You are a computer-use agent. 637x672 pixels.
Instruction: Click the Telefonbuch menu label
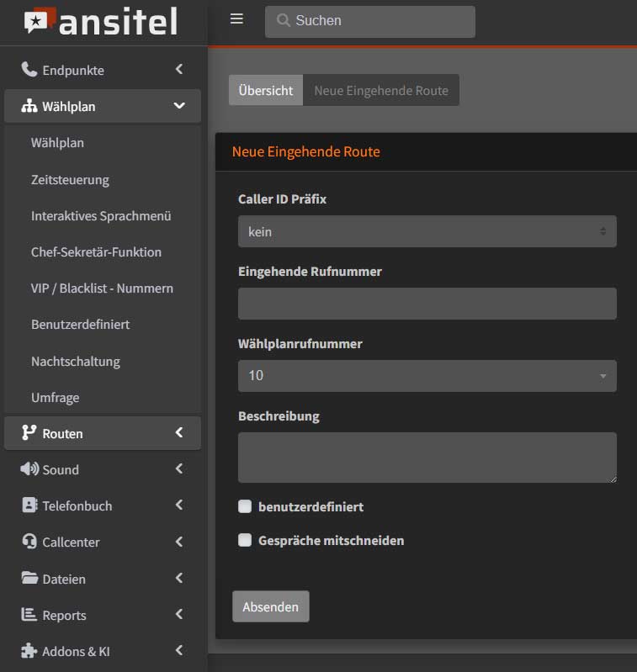coord(77,506)
